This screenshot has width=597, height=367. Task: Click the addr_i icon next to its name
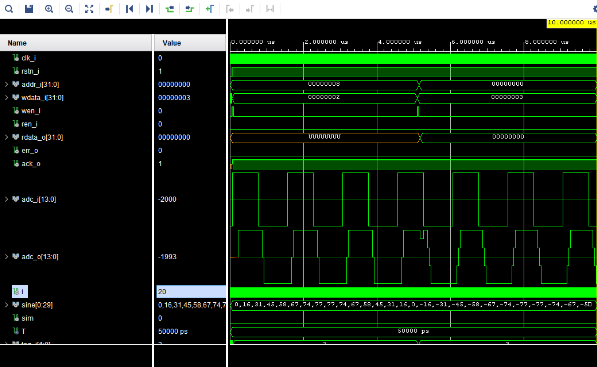click(16, 84)
